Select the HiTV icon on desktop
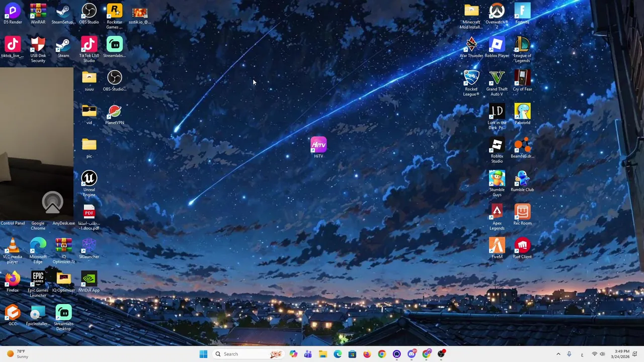Viewport: 644px width, 362px height. tap(318, 148)
